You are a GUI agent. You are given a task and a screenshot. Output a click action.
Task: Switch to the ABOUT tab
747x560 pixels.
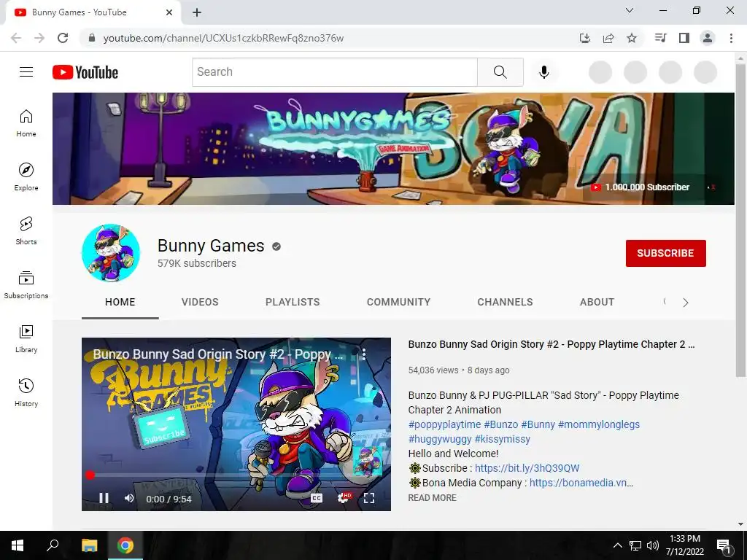pos(597,302)
